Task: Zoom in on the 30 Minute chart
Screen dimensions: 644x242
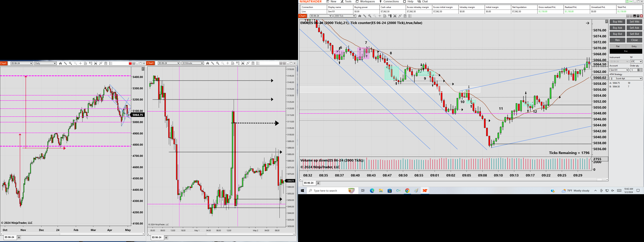Action: point(218,63)
